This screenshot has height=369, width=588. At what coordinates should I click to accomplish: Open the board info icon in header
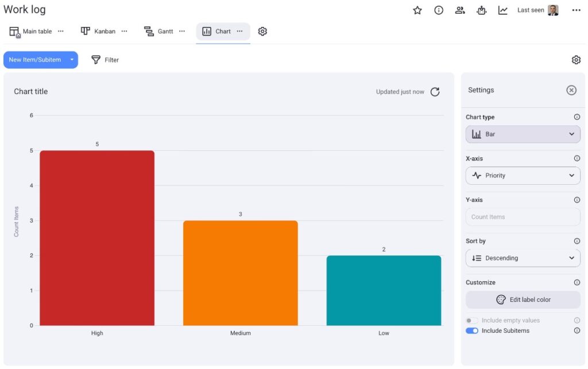[x=439, y=10]
